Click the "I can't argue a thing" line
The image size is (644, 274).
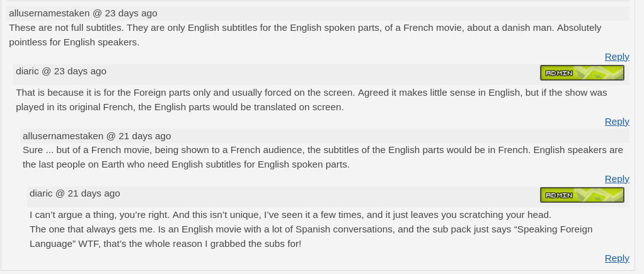pos(290,215)
